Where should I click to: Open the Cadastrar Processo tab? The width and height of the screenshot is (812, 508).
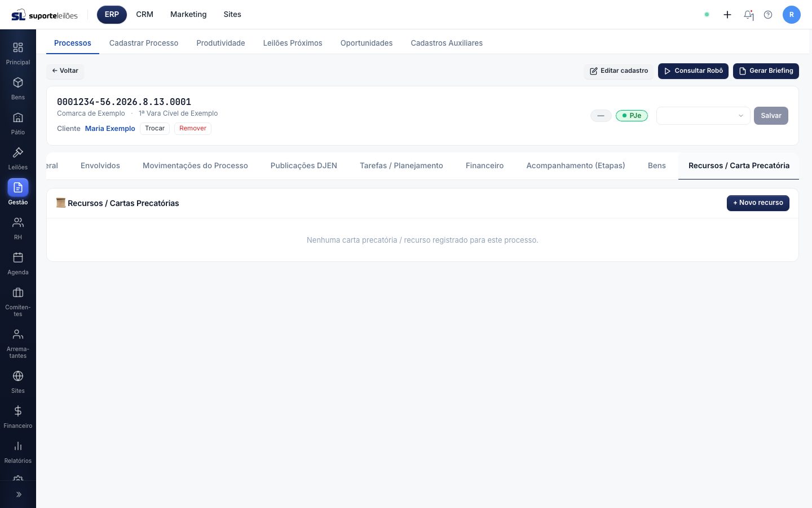(x=144, y=43)
